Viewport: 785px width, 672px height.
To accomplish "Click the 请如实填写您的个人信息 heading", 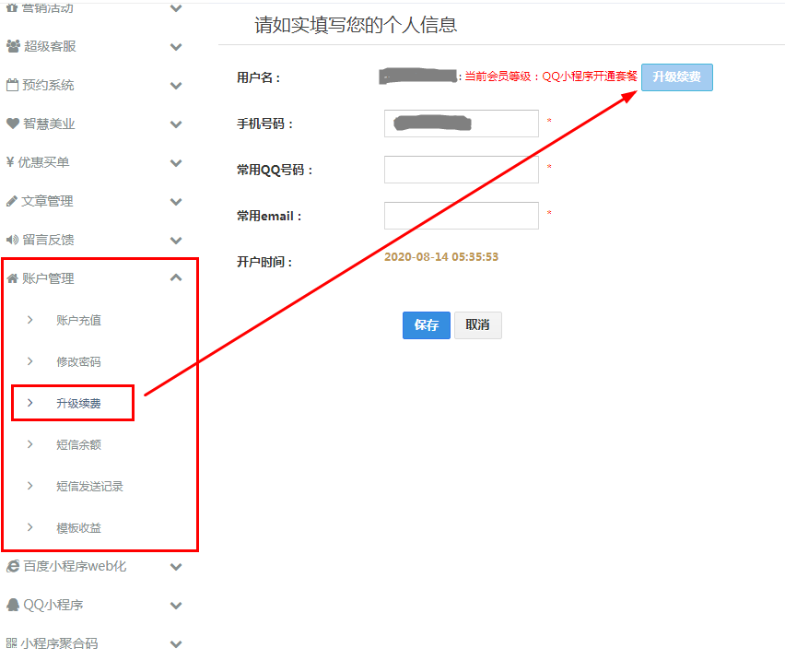I will pos(356,25).
